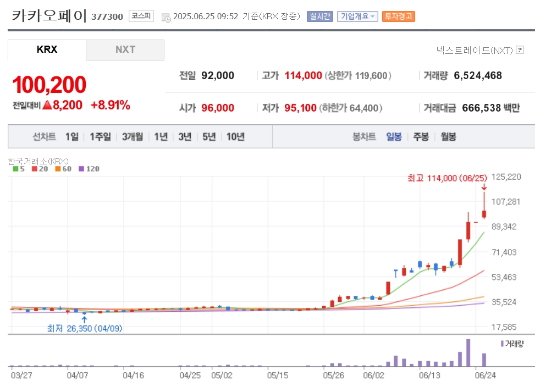
Task: Switch to the KRX tab
Action: pyautogui.click(x=47, y=49)
